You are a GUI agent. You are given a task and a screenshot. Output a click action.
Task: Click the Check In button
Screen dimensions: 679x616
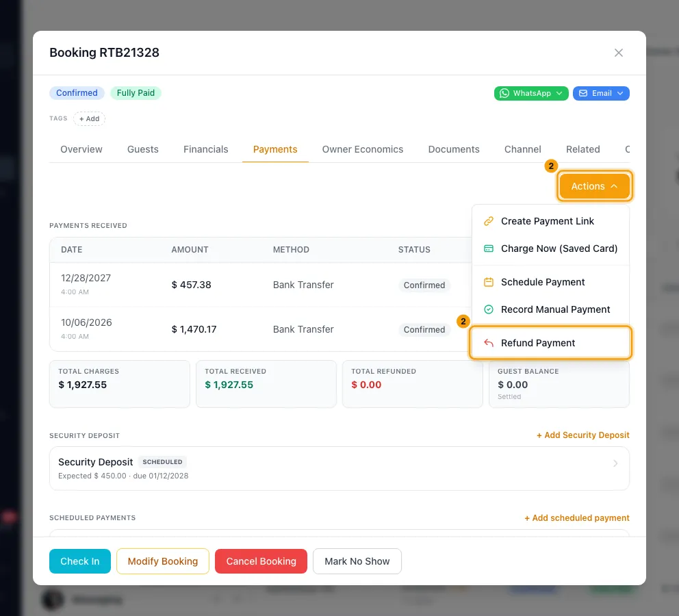pos(80,561)
